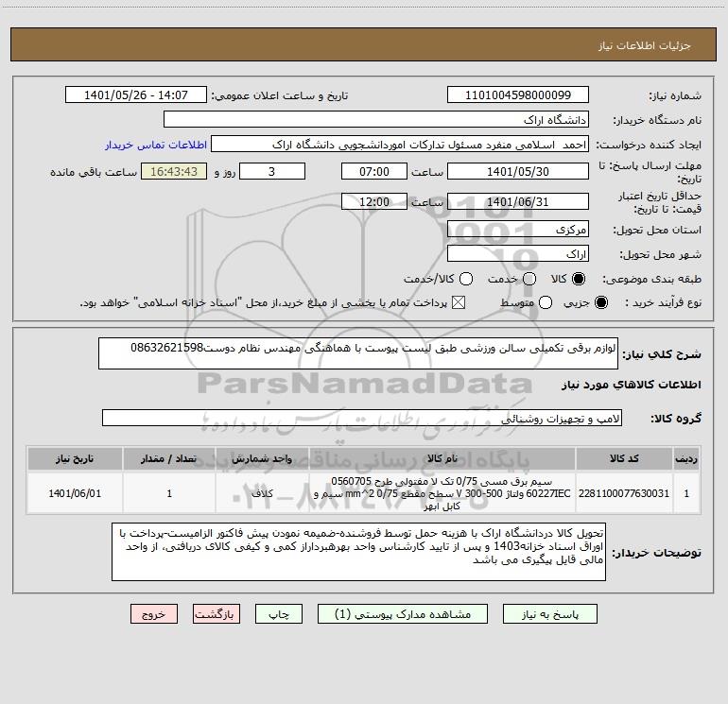Screen dimensions: 728x704
Task: Click the خروج exit button
Action: tap(154, 614)
